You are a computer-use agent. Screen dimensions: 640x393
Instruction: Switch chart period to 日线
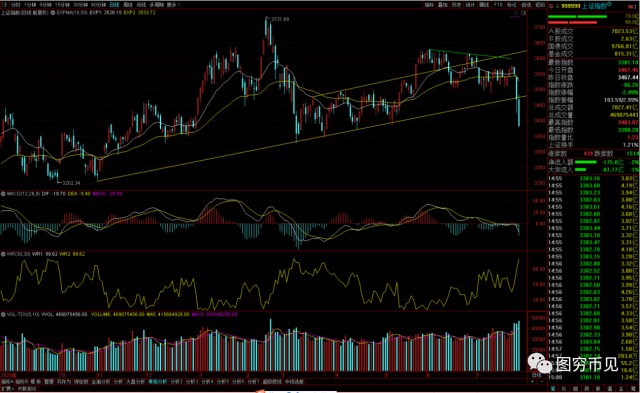pos(114,5)
